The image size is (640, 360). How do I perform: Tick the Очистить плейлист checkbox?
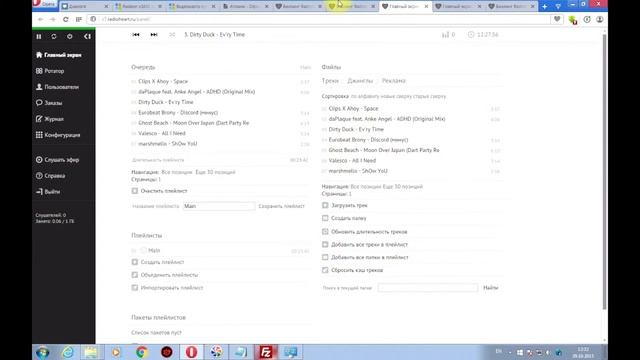[x=135, y=191]
